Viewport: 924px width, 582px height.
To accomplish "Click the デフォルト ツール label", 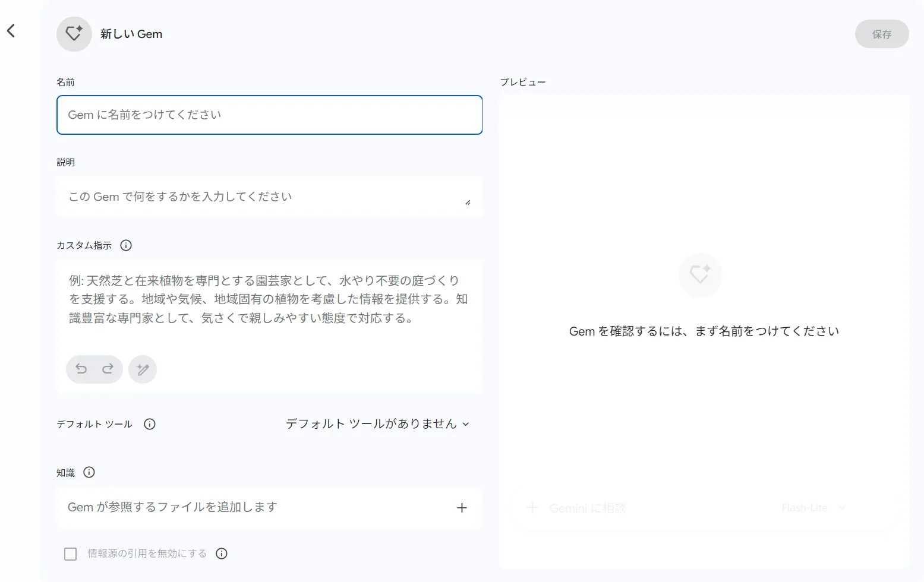I will point(94,424).
